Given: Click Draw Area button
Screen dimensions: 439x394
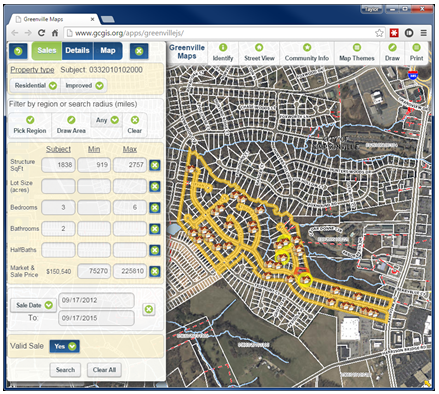Looking at the screenshot, I should click(71, 125).
